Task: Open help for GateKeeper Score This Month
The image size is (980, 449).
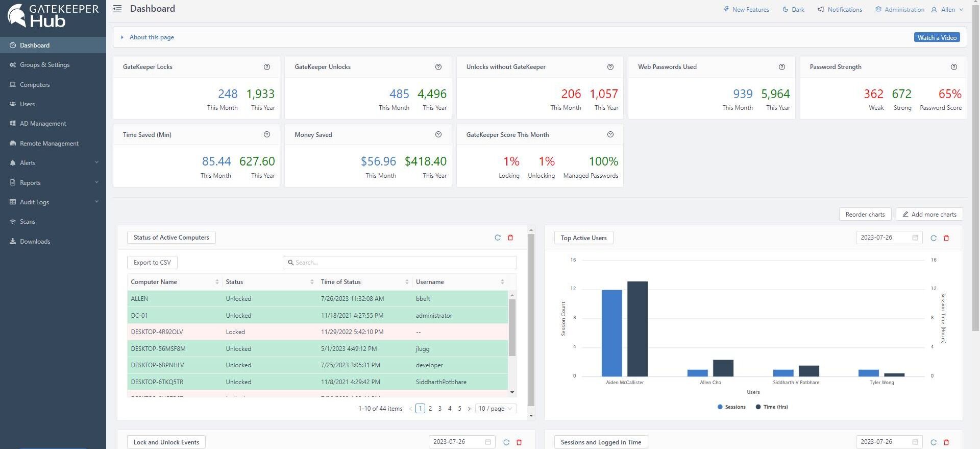Action: (x=610, y=134)
